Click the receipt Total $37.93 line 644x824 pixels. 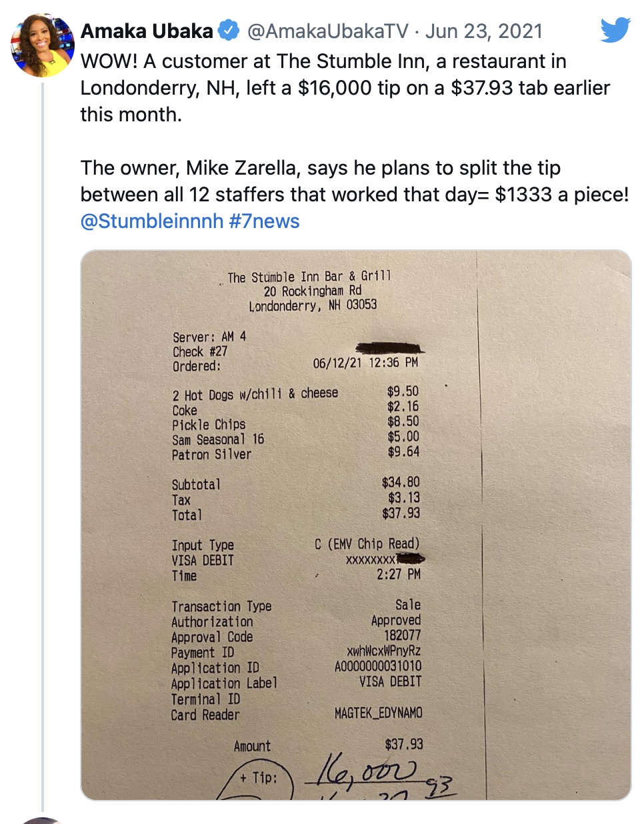tap(296, 514)
